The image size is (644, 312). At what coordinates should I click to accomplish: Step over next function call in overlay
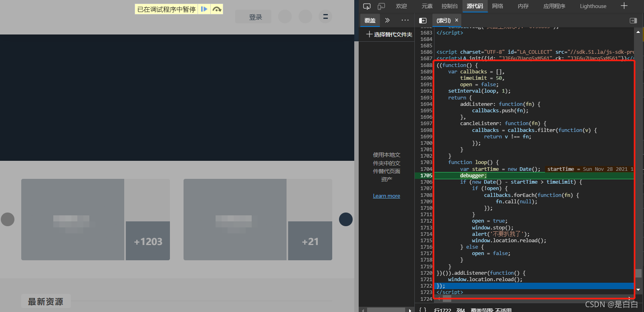tap(217, 9)
